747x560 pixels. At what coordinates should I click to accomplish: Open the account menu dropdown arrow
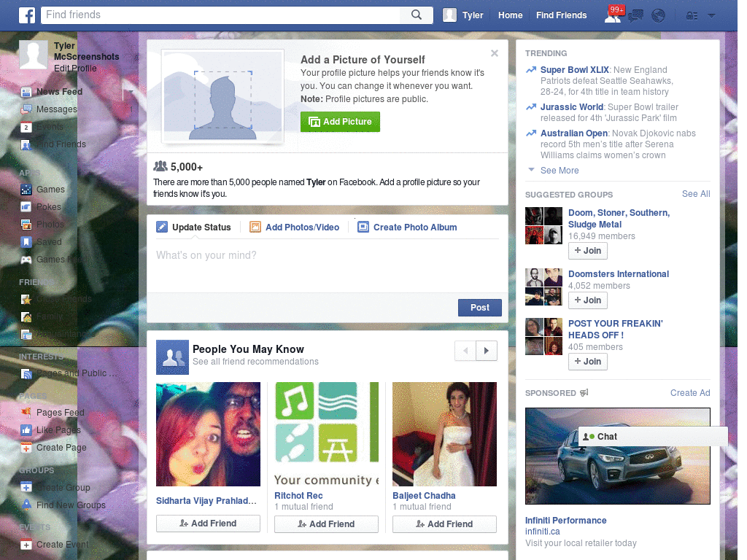point(712,16)
